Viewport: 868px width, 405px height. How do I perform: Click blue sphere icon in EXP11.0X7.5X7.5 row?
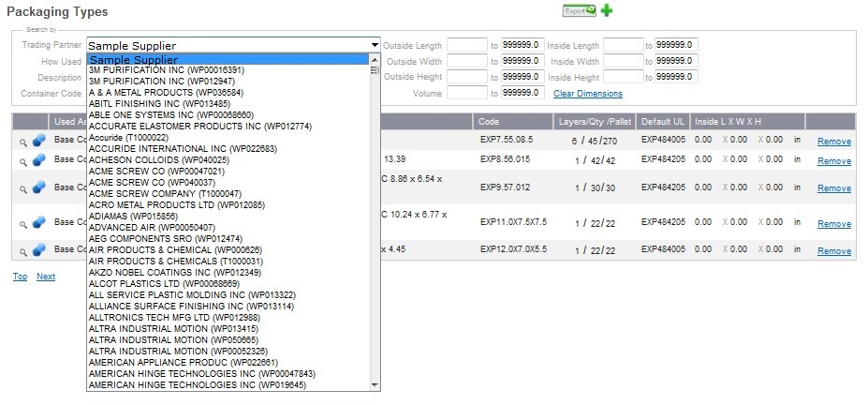click(x=38, y=222)
